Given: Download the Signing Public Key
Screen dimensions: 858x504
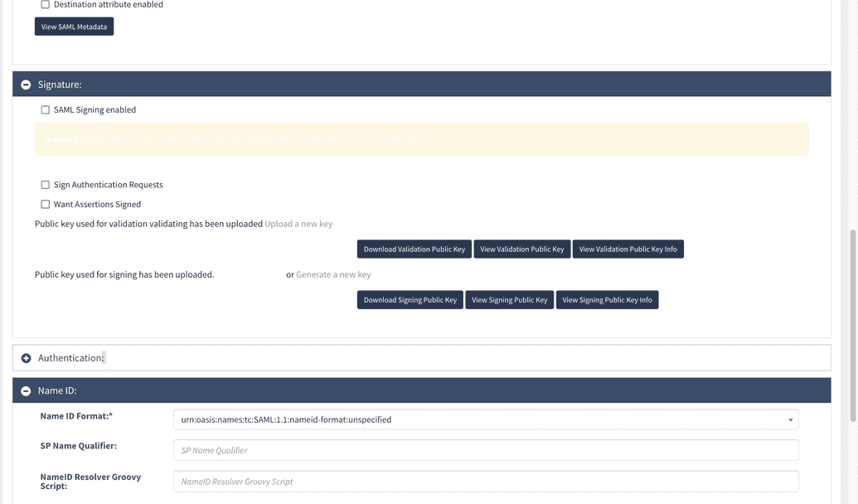Looking at the screenshot, I should [x=410, y=299].
